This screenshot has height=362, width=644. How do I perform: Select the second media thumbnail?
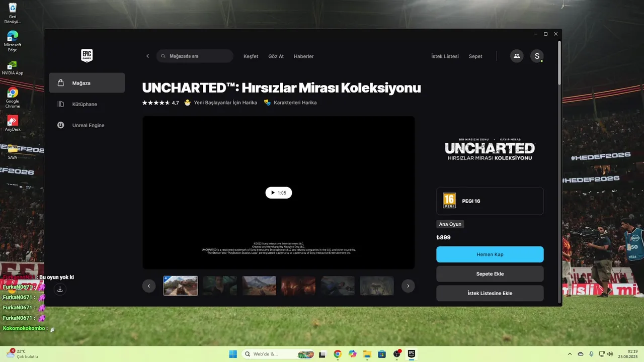tap(220, 286)
